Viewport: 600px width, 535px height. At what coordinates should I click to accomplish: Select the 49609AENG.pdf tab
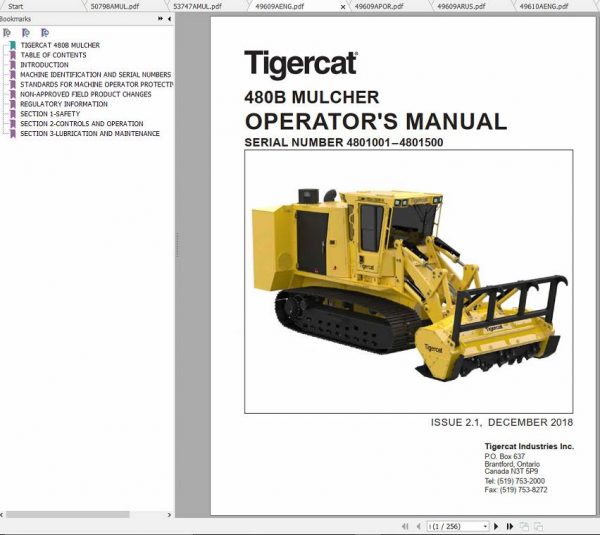pyautogui.click(x=280, y=6)
